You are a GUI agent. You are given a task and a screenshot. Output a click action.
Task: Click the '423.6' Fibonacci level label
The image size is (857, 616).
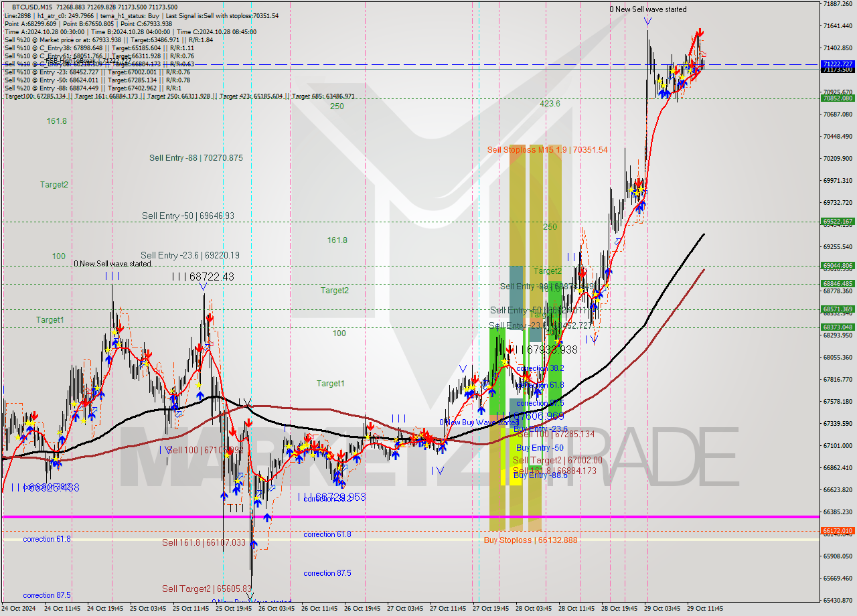pos(550,104)
